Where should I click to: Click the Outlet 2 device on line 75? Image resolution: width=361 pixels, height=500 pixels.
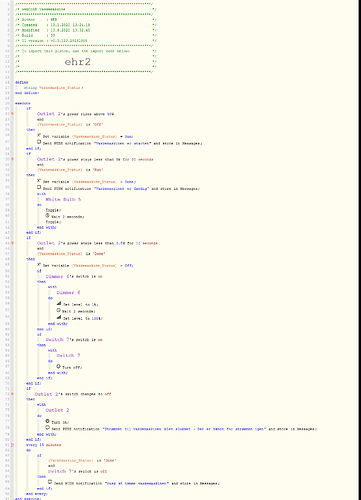pyautogui.click(x=57, y=410)
